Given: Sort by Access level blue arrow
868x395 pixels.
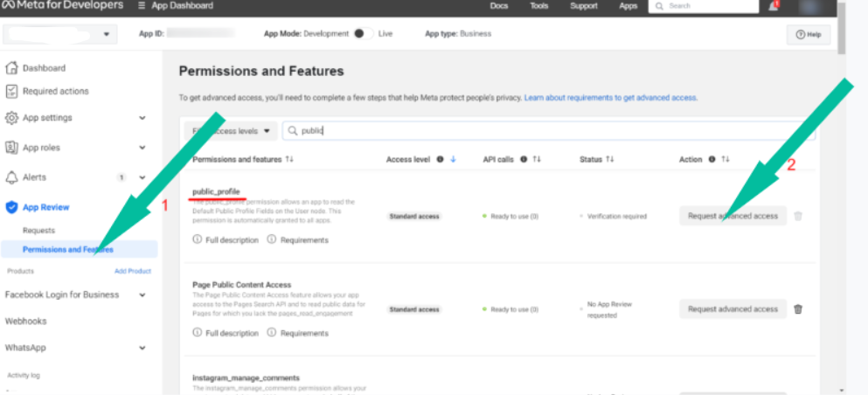Looking at the screenshot, I should [x=454, y=159].
